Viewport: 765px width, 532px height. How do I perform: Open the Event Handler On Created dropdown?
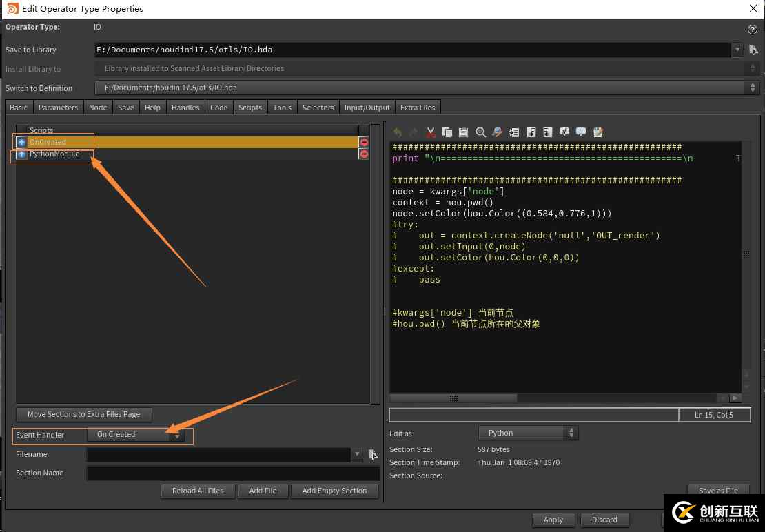coord(136,434)
